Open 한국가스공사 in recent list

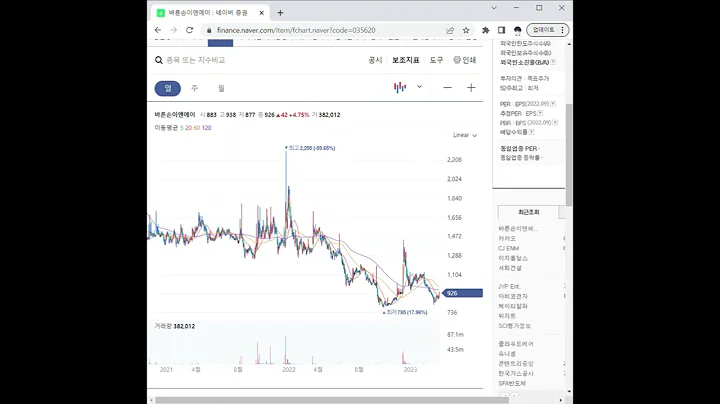516,373
